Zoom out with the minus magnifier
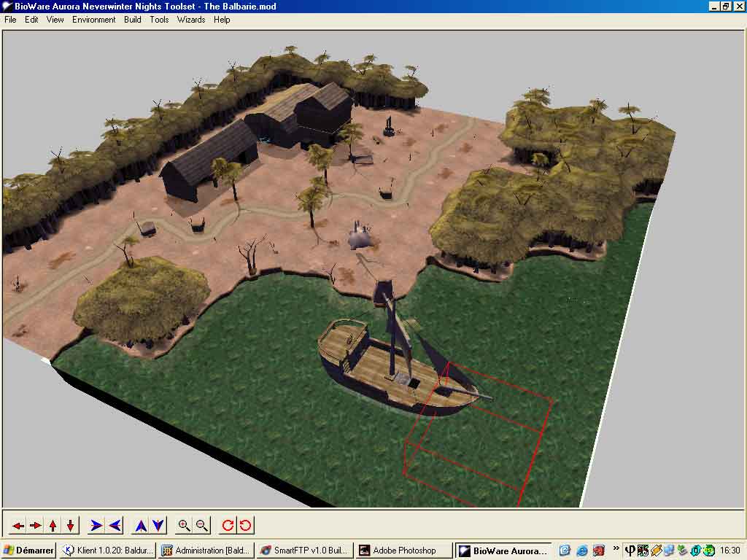Image resolution: width=747 pixels, height=560 pixels. click(x=201, y=526)
